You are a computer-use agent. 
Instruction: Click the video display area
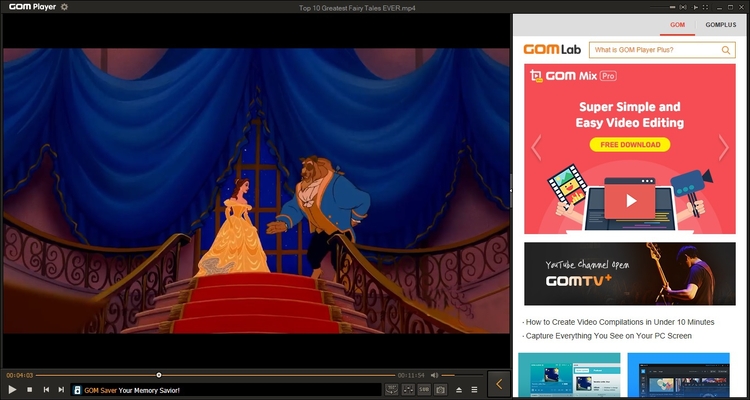click(x=256, y=190)
